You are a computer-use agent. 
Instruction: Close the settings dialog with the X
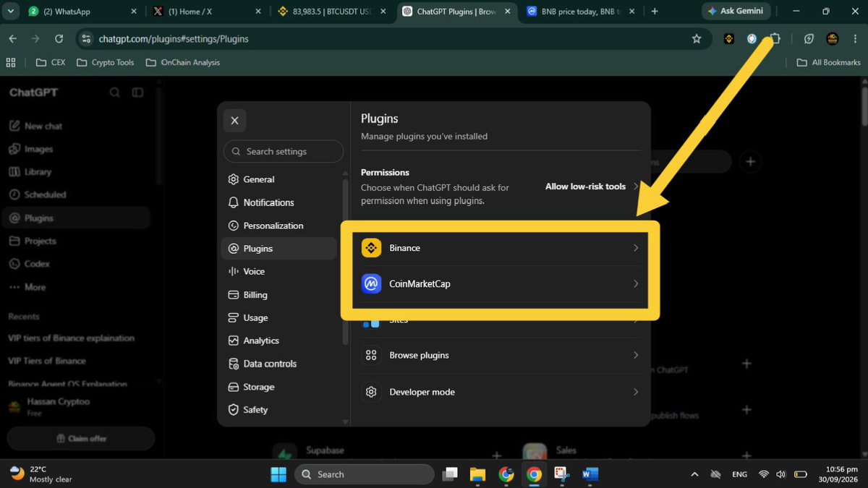pos(234,121)
